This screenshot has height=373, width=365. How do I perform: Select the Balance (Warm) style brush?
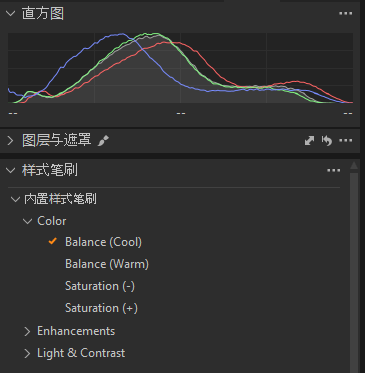pos(107,264)
